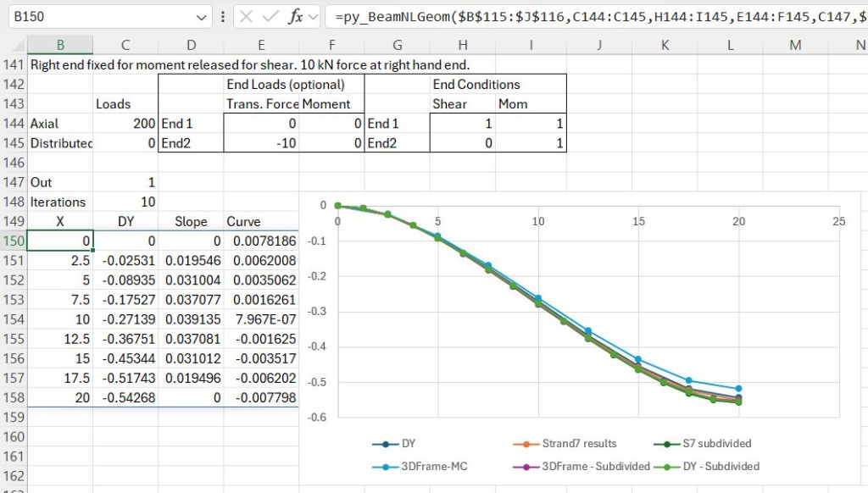Click the Enter checkmark icon in formula bar
The image size is (868, 493).
tap(270, 17)
